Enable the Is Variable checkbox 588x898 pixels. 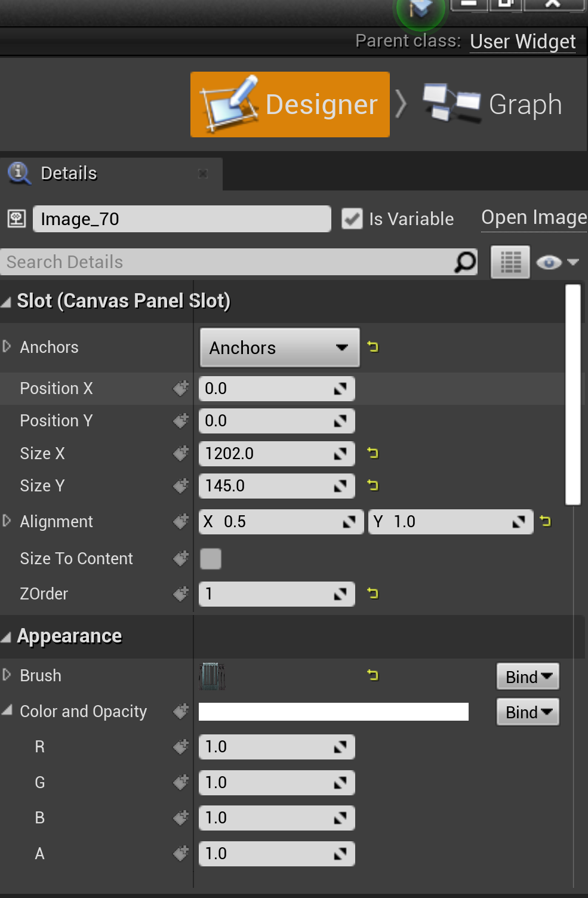tap(352, 219)
